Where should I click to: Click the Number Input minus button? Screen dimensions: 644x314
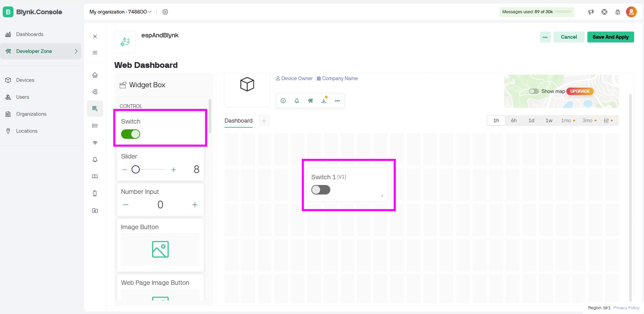pos(126,205)
